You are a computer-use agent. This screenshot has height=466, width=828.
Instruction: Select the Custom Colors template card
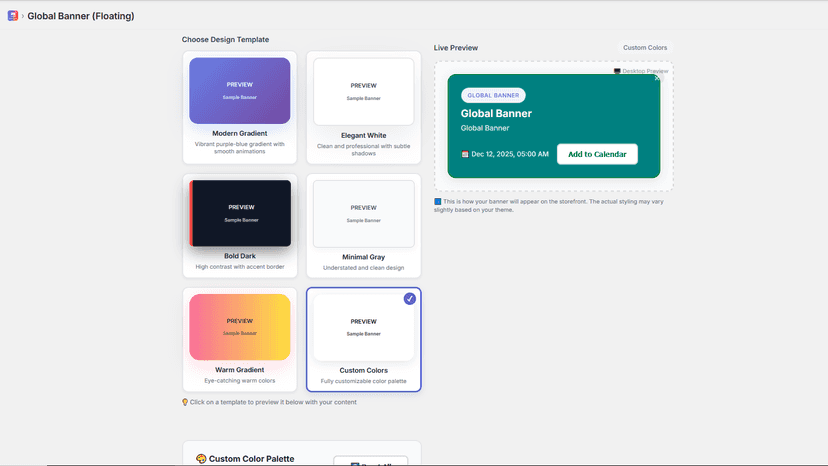(363, 339)
